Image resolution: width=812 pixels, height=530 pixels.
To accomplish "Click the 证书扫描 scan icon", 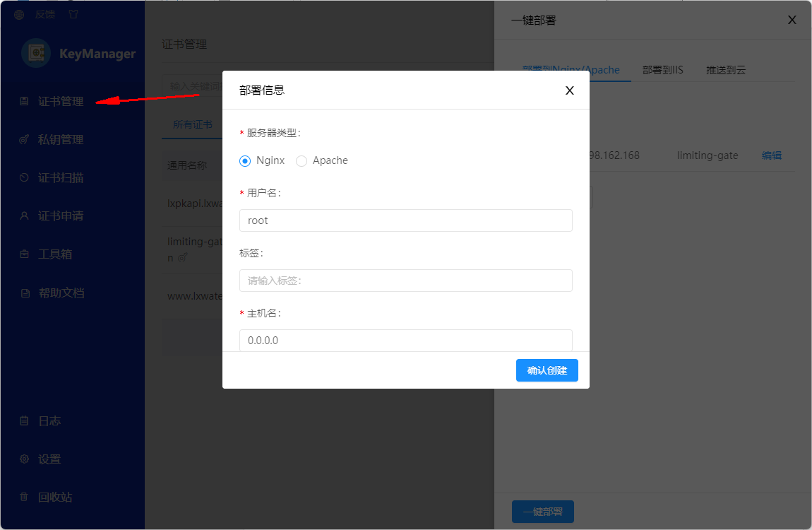I will (24, 177).
